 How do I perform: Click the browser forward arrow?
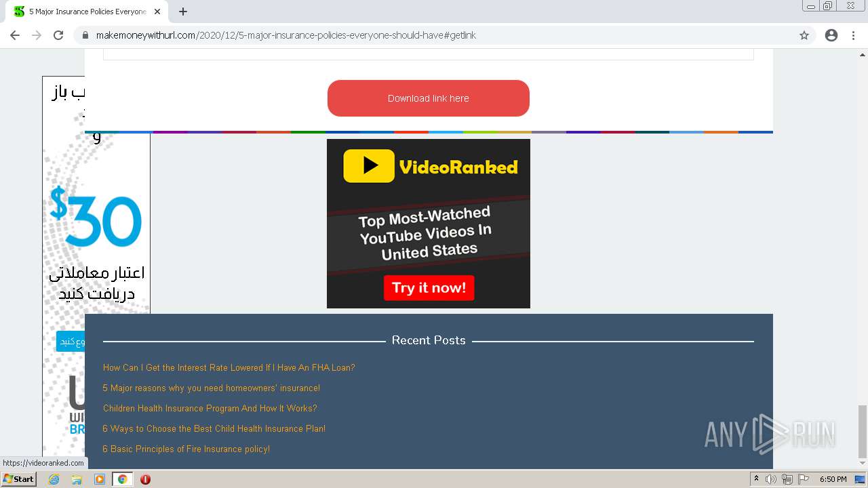pyautogui.click(x=37, y=35)
